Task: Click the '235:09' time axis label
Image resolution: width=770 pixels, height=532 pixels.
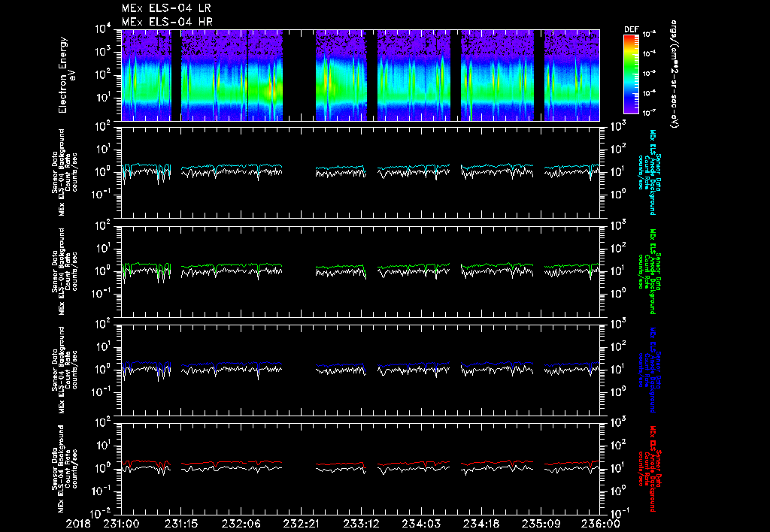Action: click(540, 524)
